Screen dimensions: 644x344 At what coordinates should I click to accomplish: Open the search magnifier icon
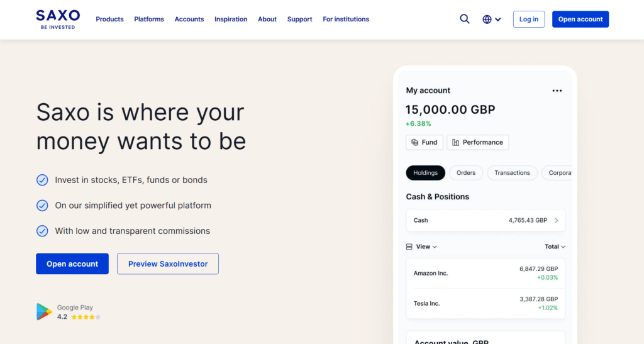(x=465, y=19)
